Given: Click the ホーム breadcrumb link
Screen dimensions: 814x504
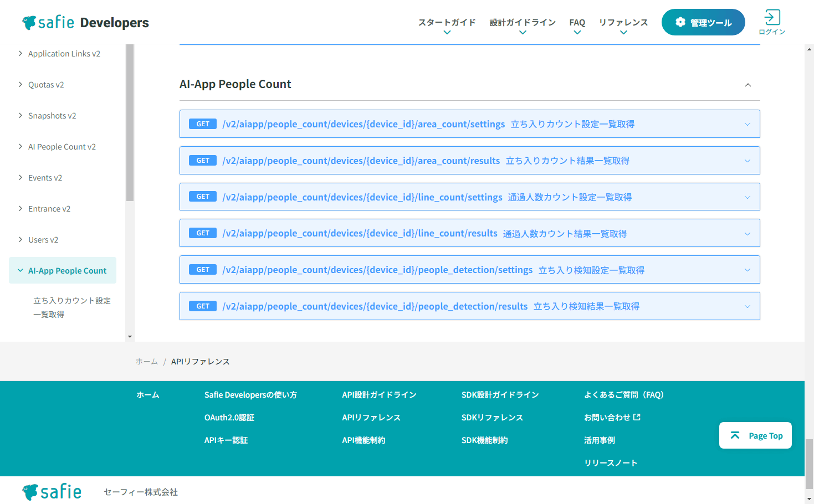Looking at the screenshot, I should click(x=147, y=362).
